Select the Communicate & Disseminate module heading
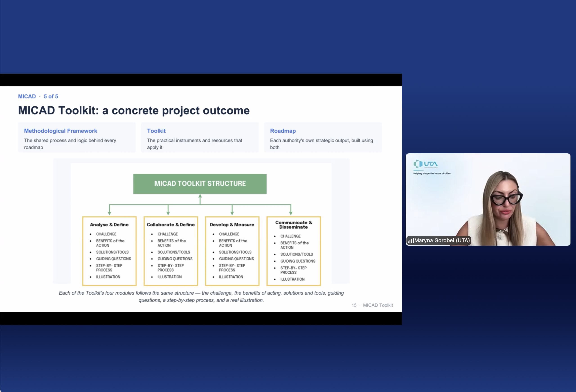 point(294,225)
